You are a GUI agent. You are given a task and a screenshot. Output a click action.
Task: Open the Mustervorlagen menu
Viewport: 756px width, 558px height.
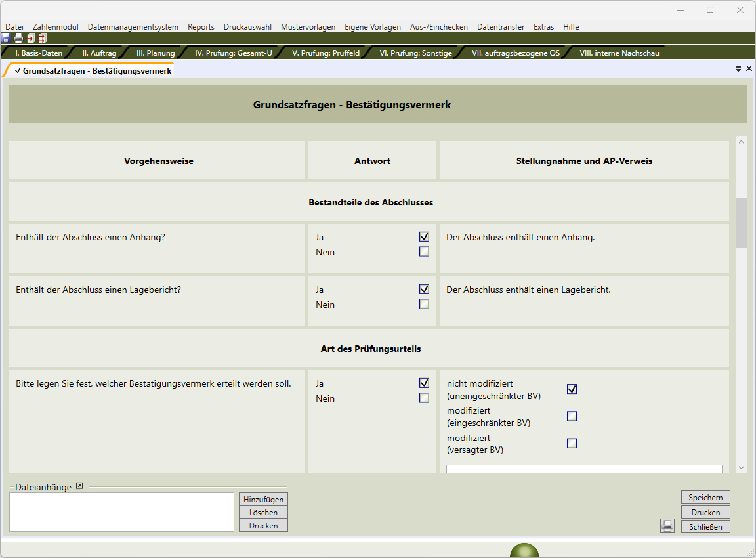[x=308, y=27]
